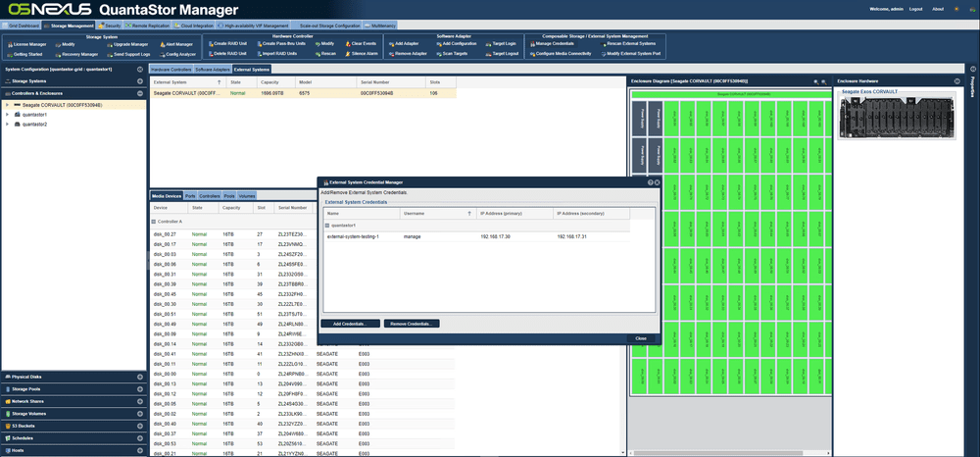Click Remove Adapter
Screen dimensions: 980x457
point(408,54)
